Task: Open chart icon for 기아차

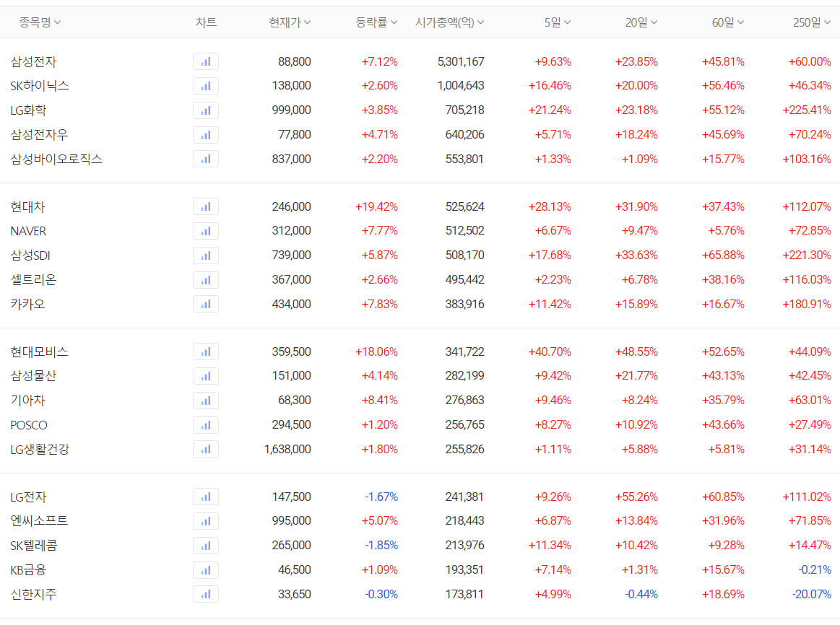Action: (x=206, y=401)
